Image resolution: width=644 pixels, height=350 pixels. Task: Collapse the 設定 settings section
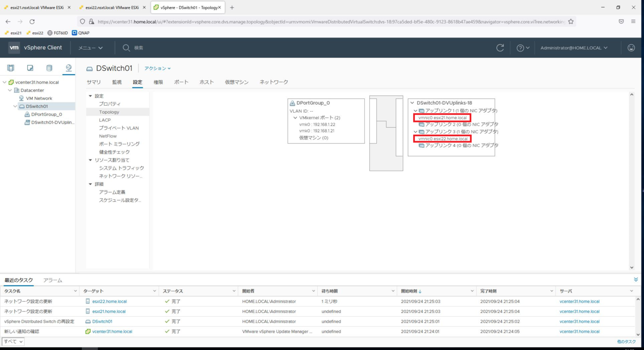point(90,96)
